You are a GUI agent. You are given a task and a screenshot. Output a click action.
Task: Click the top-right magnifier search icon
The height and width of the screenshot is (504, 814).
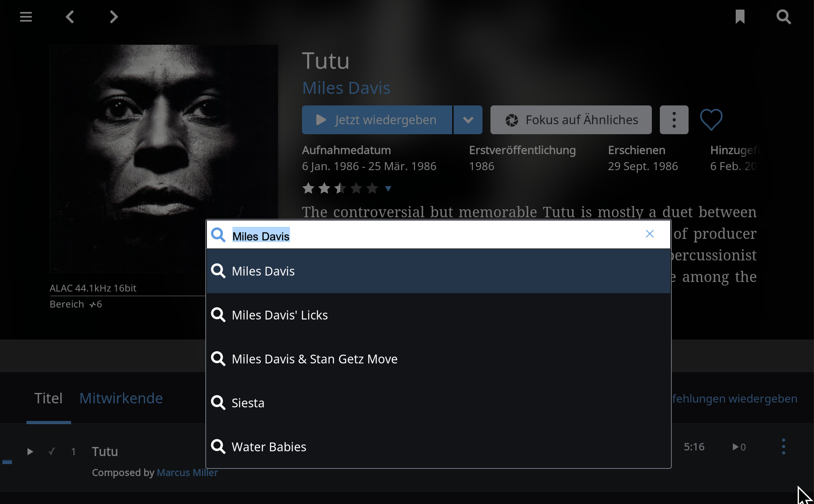[x=784, y=17]
